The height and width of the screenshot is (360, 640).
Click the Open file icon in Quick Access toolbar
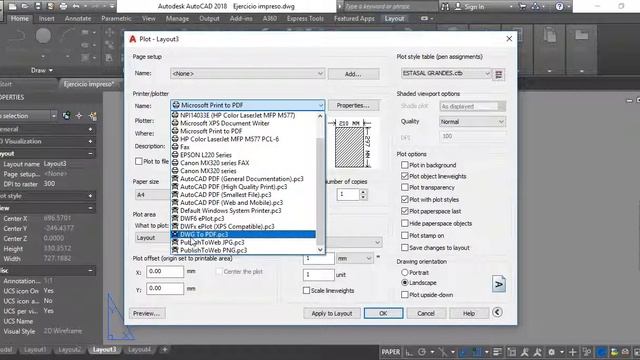25,6
